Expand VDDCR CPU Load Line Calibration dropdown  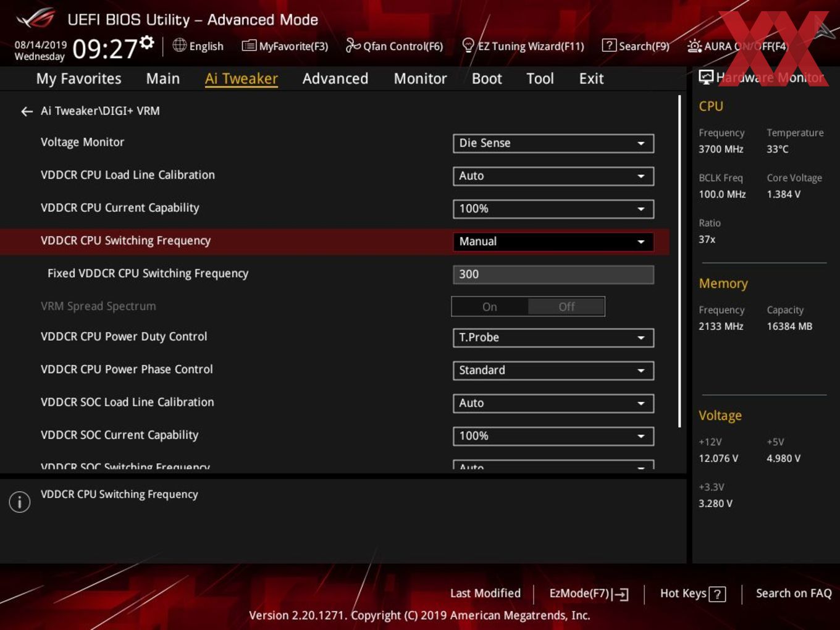click(553, 176)
